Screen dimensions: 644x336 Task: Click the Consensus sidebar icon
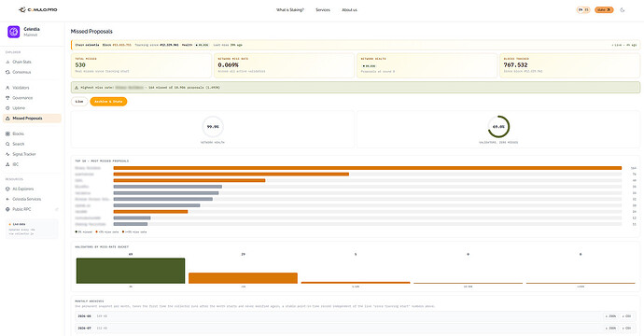tap(7, 72)
